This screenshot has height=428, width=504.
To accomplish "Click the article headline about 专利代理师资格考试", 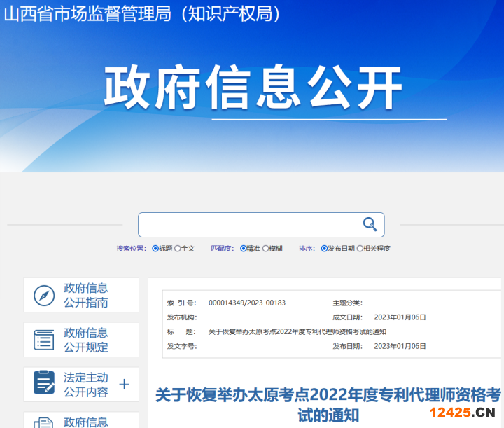I will click(x=328, y=404).
